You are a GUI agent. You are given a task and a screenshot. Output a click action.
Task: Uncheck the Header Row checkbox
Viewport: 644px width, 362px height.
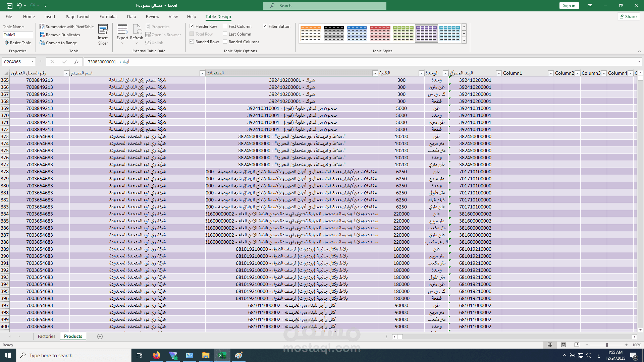coord(192,26)
